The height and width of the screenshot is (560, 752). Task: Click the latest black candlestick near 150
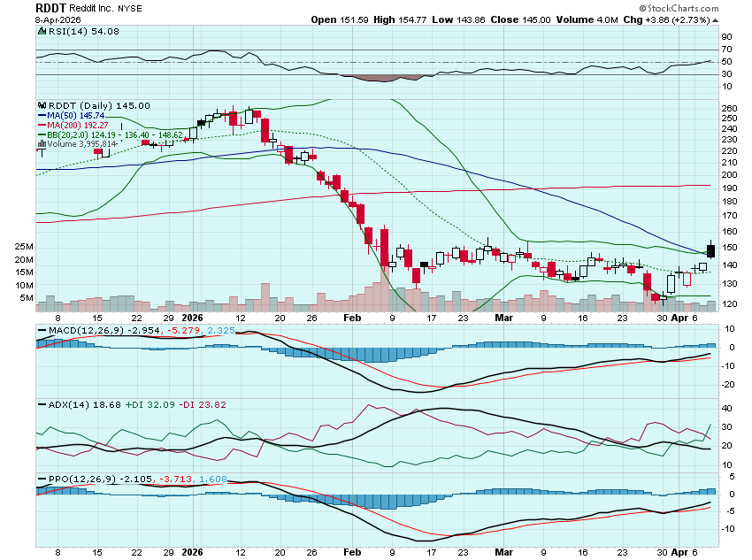[710, 251]
